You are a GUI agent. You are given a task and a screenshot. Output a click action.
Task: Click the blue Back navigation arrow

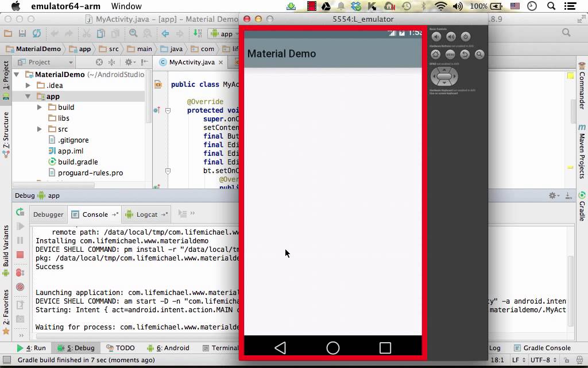[165, 33]
